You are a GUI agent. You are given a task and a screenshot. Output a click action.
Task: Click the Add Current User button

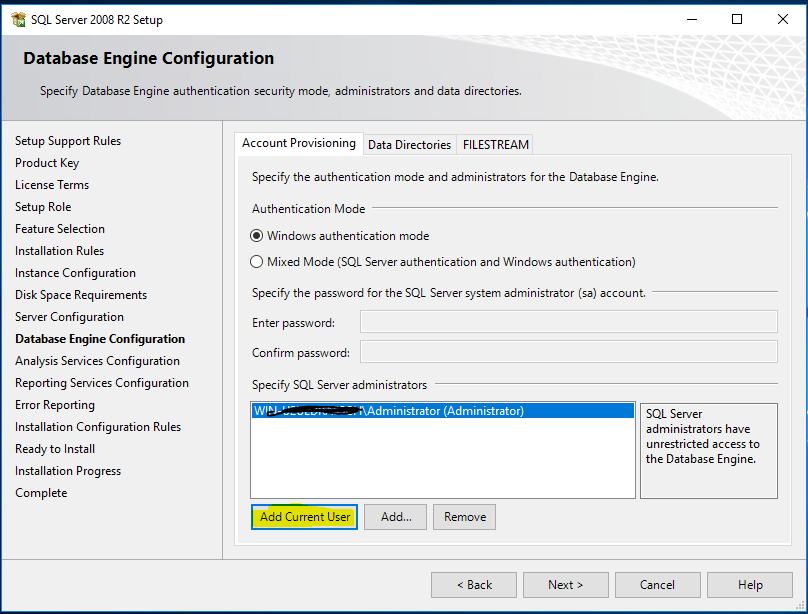(305, 517)
